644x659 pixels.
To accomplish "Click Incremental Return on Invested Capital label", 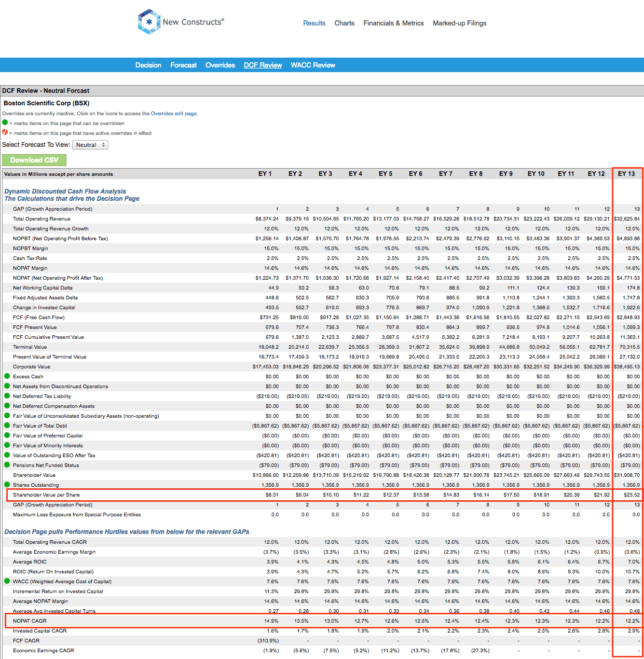I will tap(58, 591).
